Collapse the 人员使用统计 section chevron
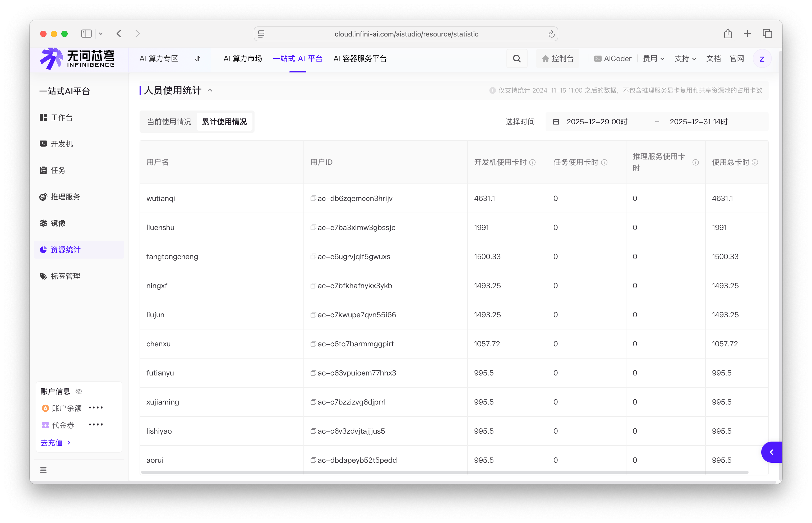The height and width of the screenshot is (523, 812). [x=210, y=90]
